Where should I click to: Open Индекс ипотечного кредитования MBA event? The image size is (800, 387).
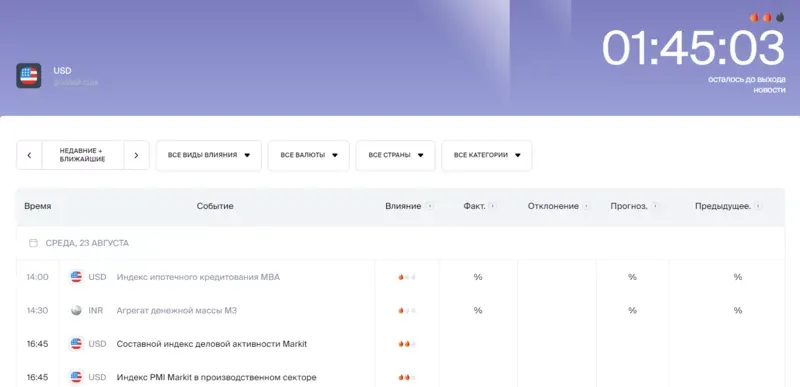pos(198,277)
